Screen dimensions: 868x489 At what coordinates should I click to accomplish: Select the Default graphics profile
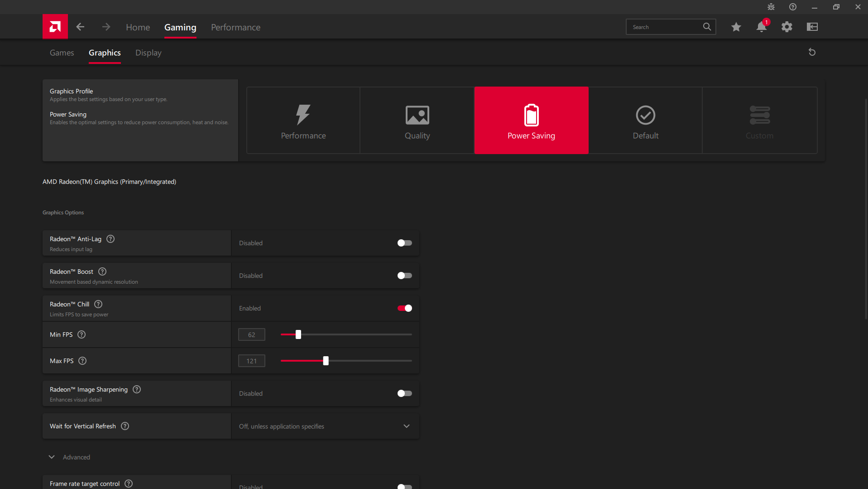pyautogui.click(x=646, y=121)
